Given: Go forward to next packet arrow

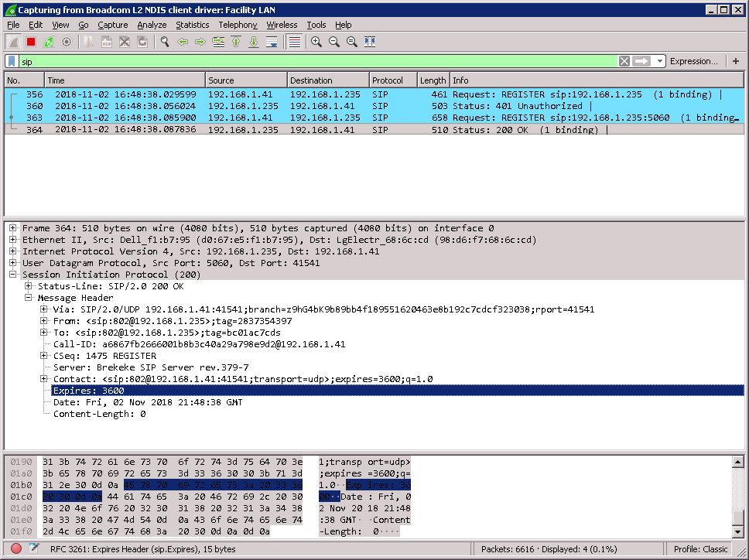Looking at the screenshot, I should click(200, 42).
